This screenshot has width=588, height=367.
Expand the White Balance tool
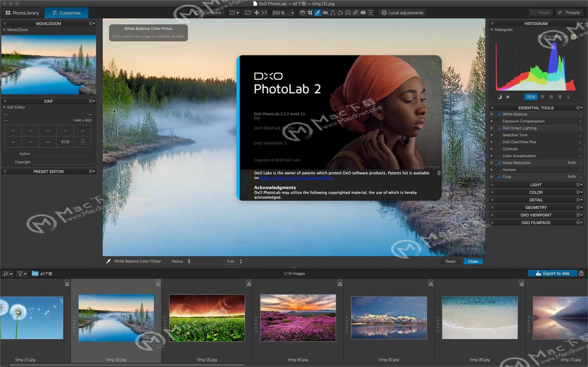[492, 114]
